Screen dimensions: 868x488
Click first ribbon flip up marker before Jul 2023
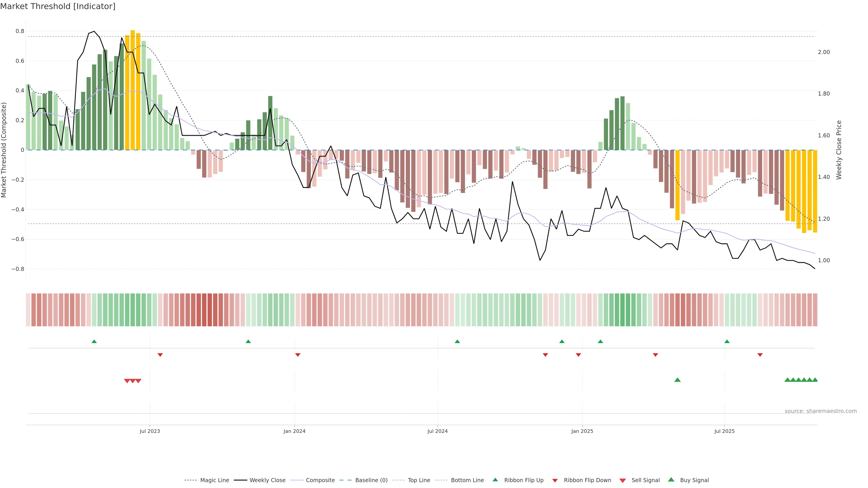(x=94, y=342)
